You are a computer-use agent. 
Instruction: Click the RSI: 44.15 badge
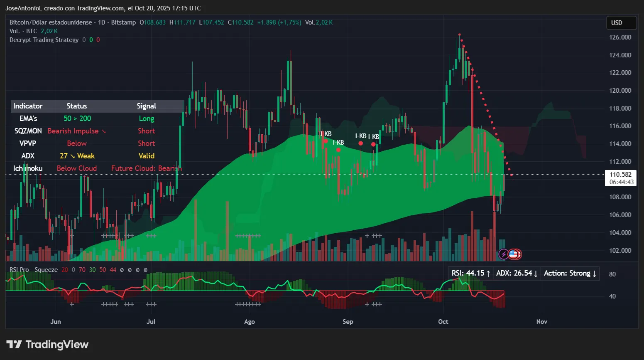pos(470,273)
